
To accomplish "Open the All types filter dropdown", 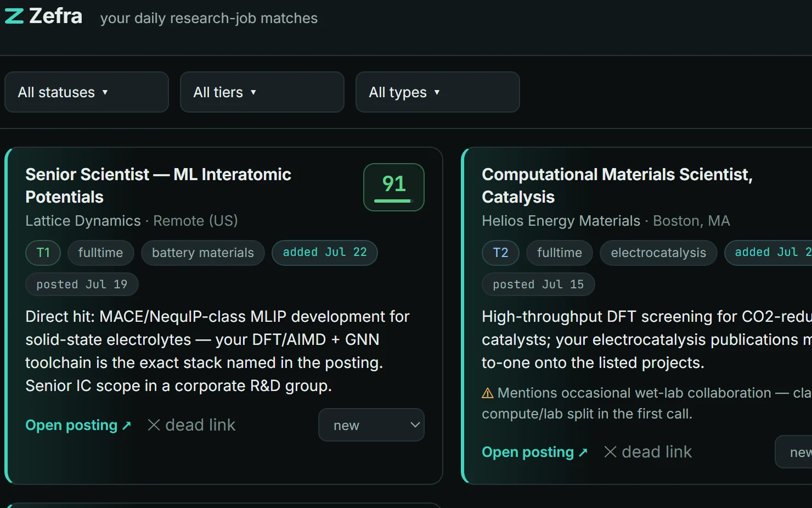I will coord(438,92).
